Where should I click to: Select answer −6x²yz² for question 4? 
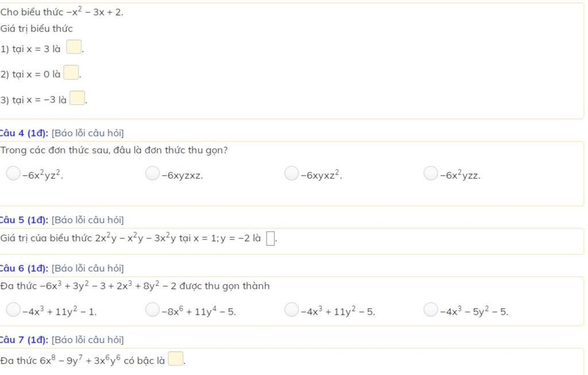(x=13, y=173)
